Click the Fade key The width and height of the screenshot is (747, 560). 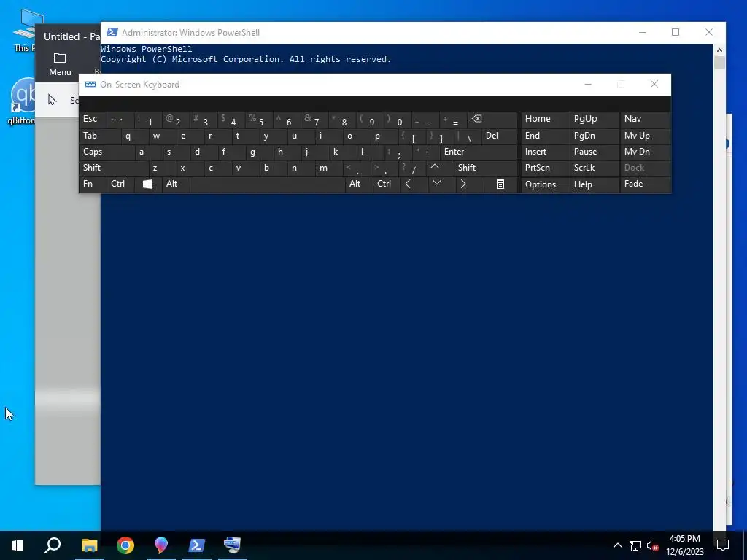(645, 184)
